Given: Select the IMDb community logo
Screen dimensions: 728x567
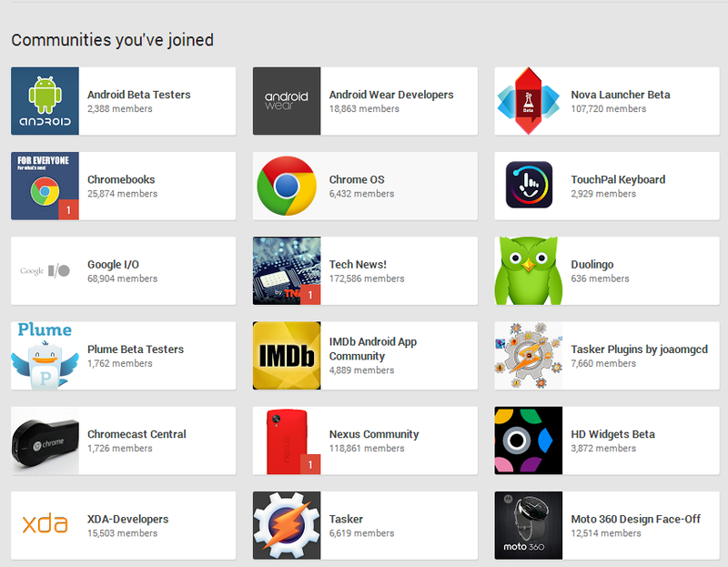Looking at the screenshot, I should 286,356.
